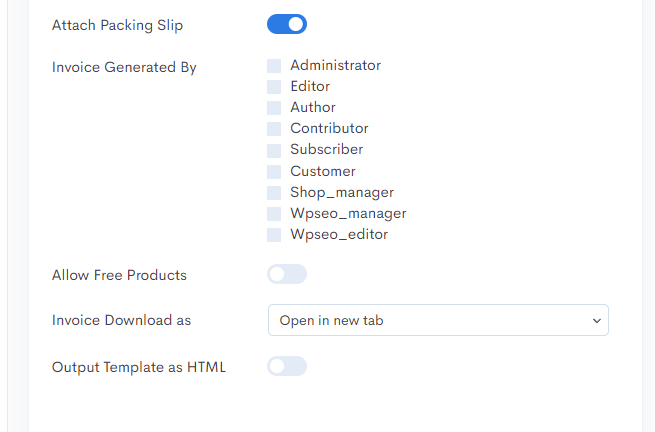
Task: Check the Wpseo_manager checkbox
Action: coord(274,213)
